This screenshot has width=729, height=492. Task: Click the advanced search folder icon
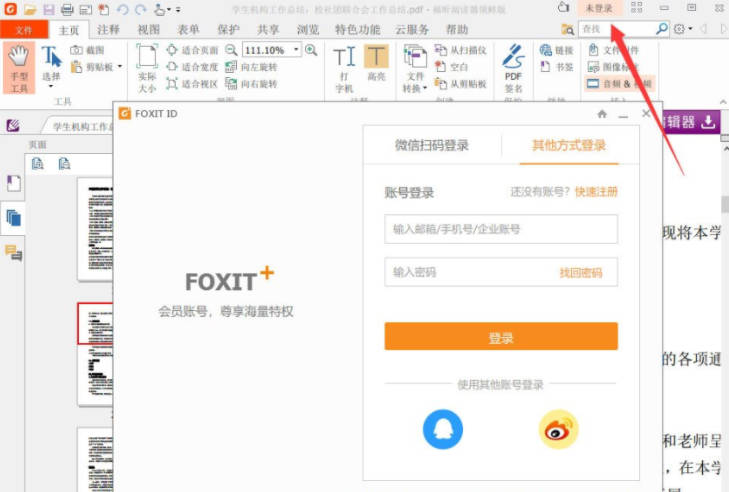567,29
